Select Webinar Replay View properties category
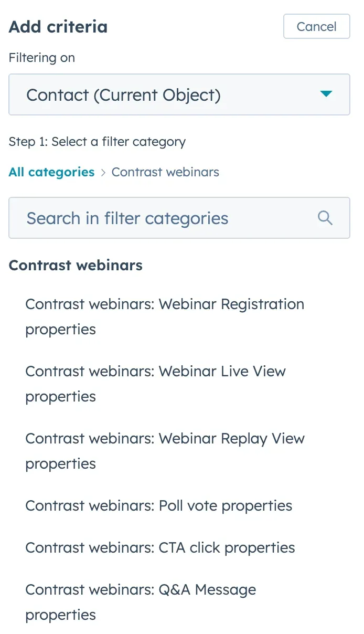 point(165,451)
